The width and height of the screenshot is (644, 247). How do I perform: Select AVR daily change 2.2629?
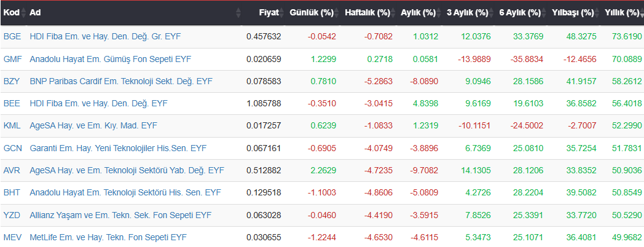coord(324,171)
